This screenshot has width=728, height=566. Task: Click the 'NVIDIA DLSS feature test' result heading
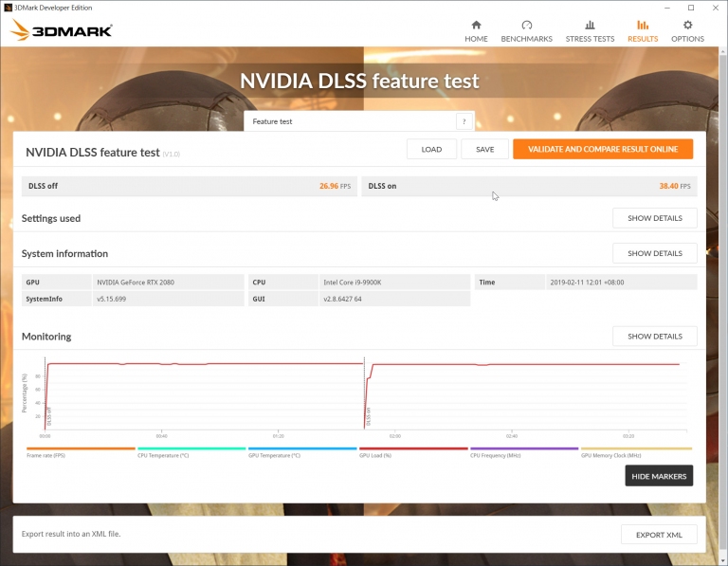point(92,153)
